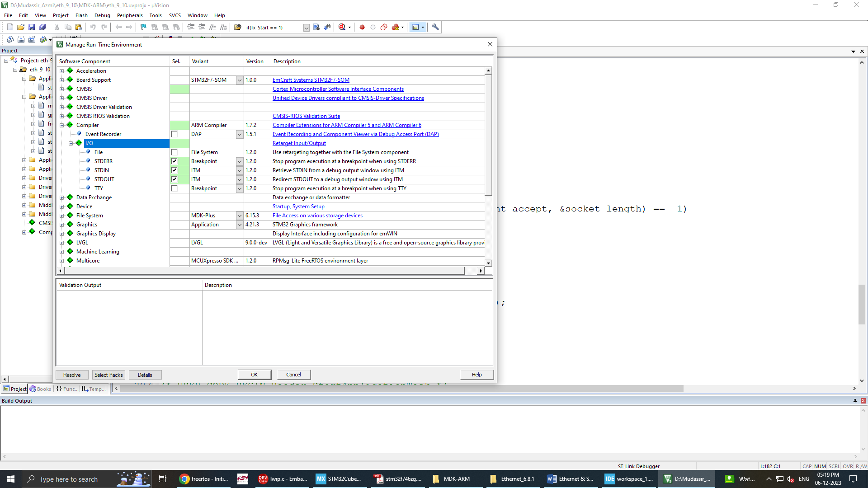Click the Save file toolbar icon
Screen dimensions: 868x488
(32, 27)
